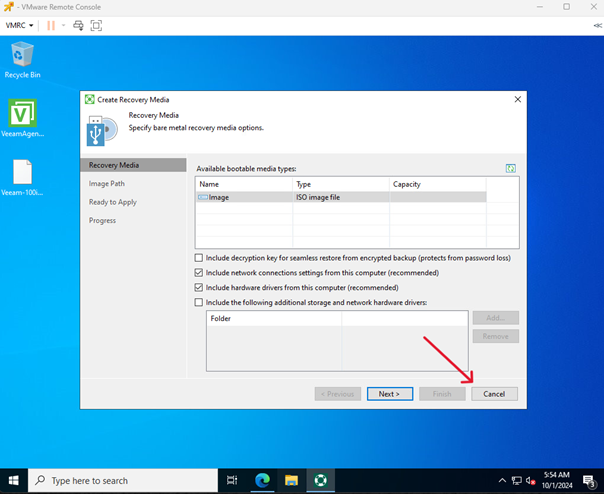Select the Veeam-100i file on the desktop

point(22,177)
